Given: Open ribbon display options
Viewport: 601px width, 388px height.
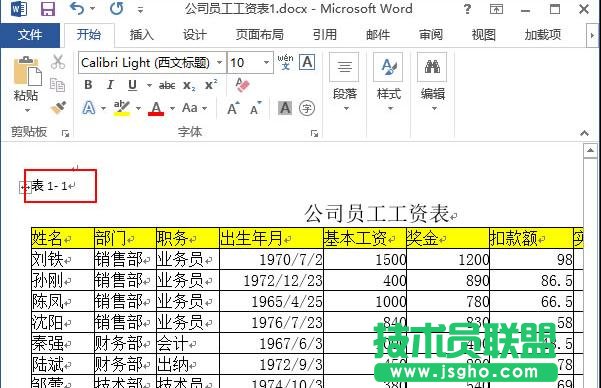Looking at the screenshot, I should 496,9.
